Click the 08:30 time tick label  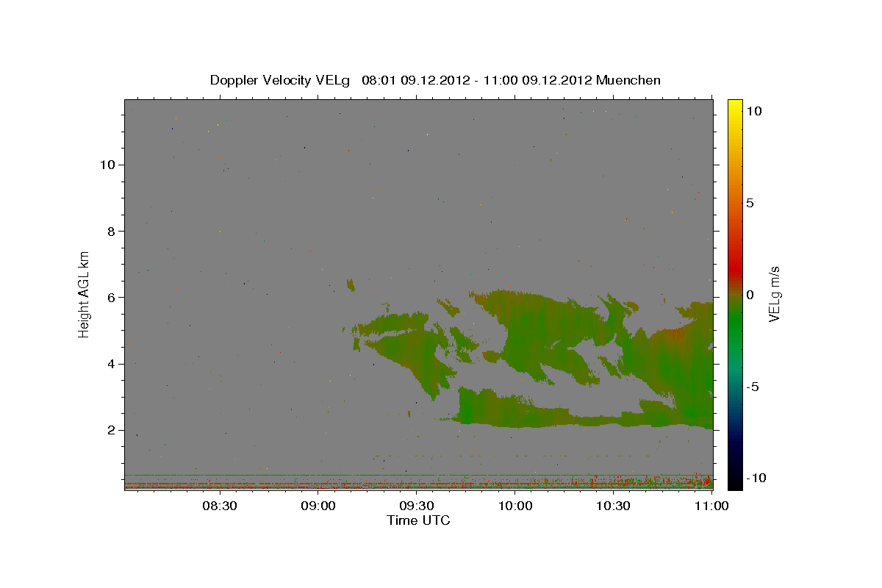(x=220, y=506)
